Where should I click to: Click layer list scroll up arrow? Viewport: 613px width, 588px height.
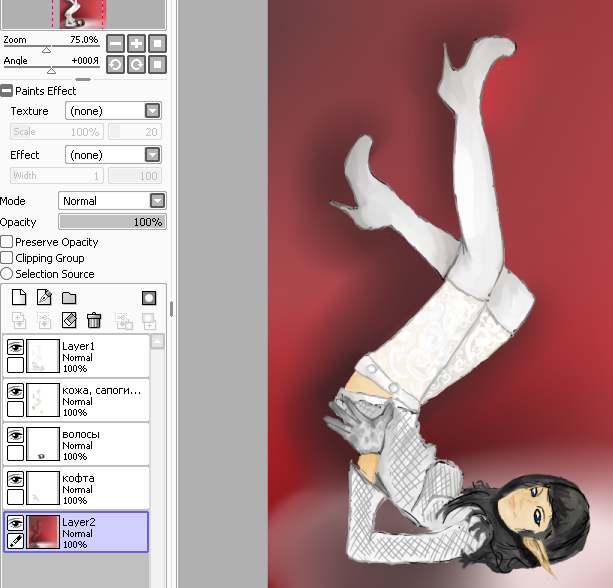coord(158,342)
